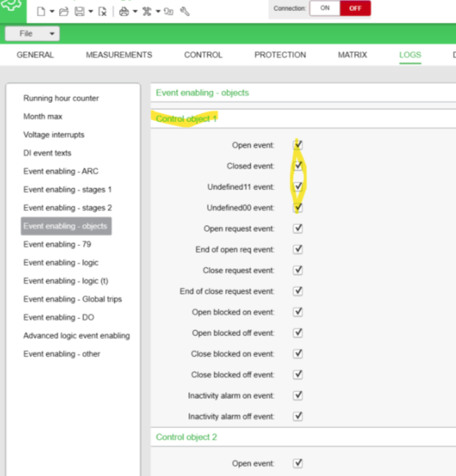Toggle the Undefined00 event checkbox
The height and width of the screenshot is (476, 456).
(297, 207)
